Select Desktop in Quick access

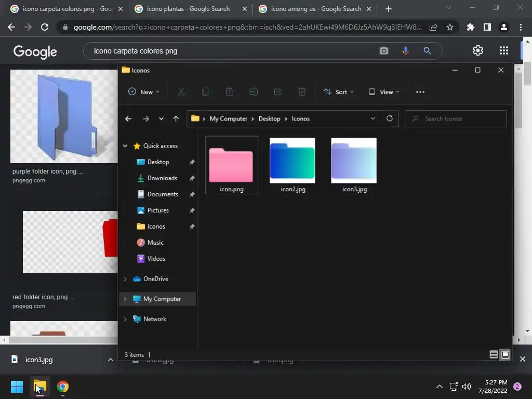pyautogui.click(x=158, y=162)
